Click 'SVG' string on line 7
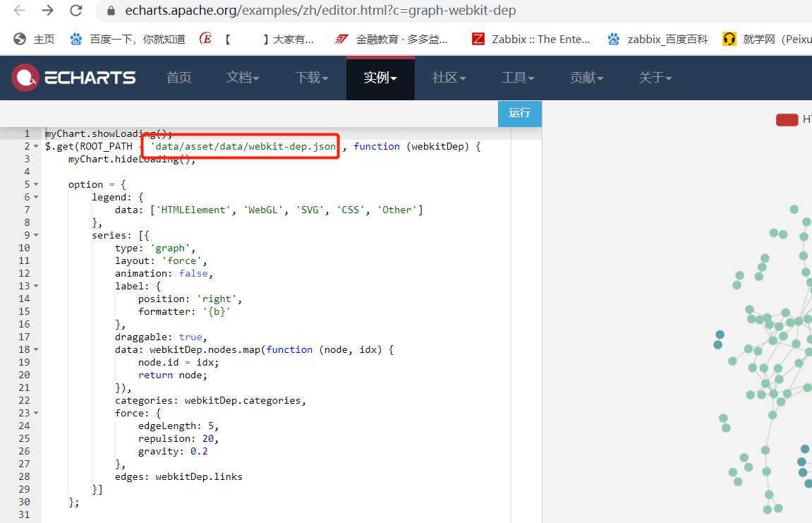This screenshot has width=812, height=523. coord(310,210)
